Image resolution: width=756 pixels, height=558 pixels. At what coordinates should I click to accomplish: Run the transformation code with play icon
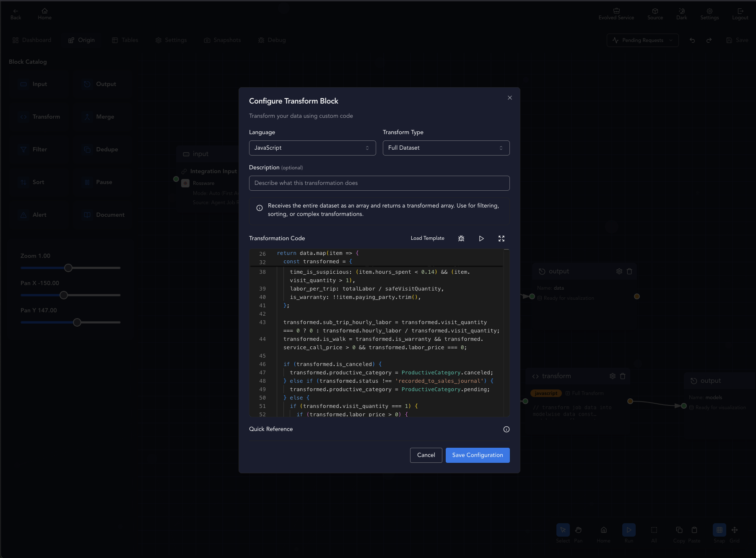click(481, 239)
